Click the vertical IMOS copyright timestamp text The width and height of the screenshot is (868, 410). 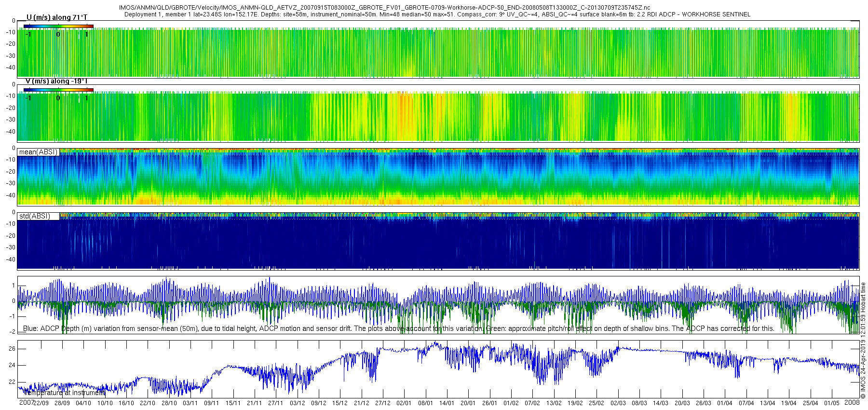point(863,341)
